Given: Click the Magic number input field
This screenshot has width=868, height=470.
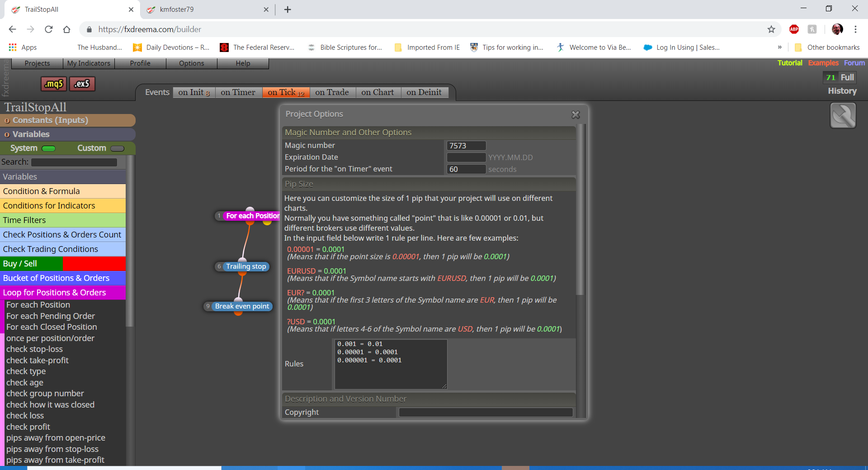Looking at the screenshot, I should pos(467,146).
